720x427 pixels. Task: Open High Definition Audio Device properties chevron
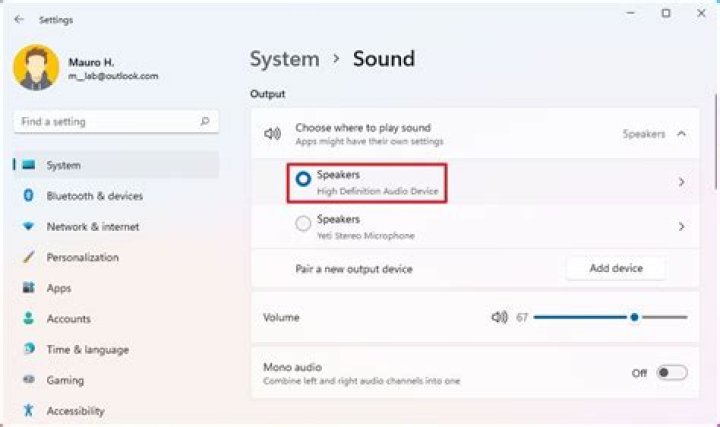point(681,182)
